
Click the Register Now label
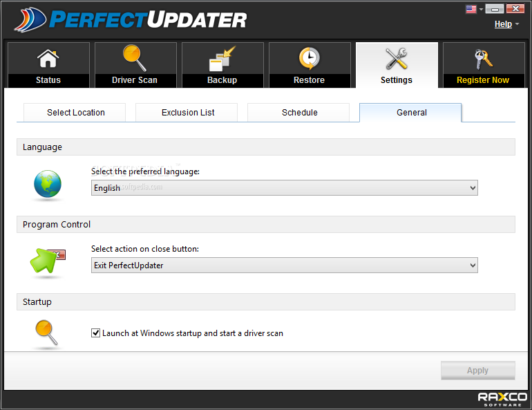483,80
